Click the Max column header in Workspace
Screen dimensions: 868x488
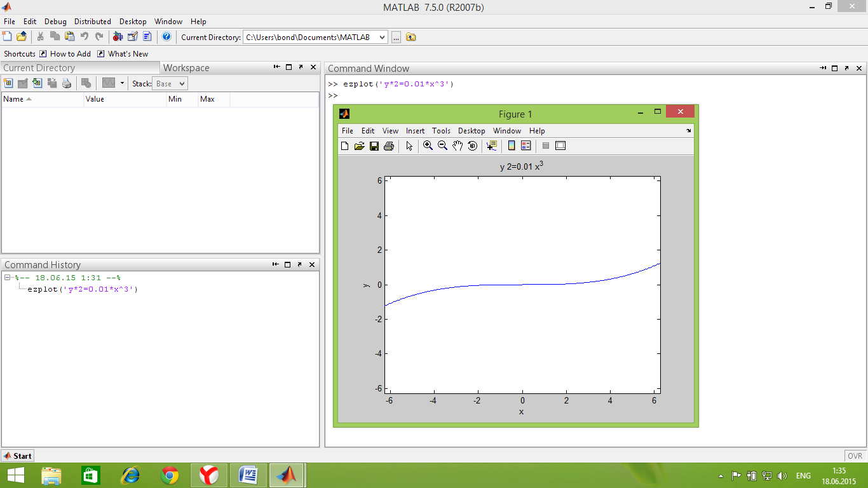(214, 99)
